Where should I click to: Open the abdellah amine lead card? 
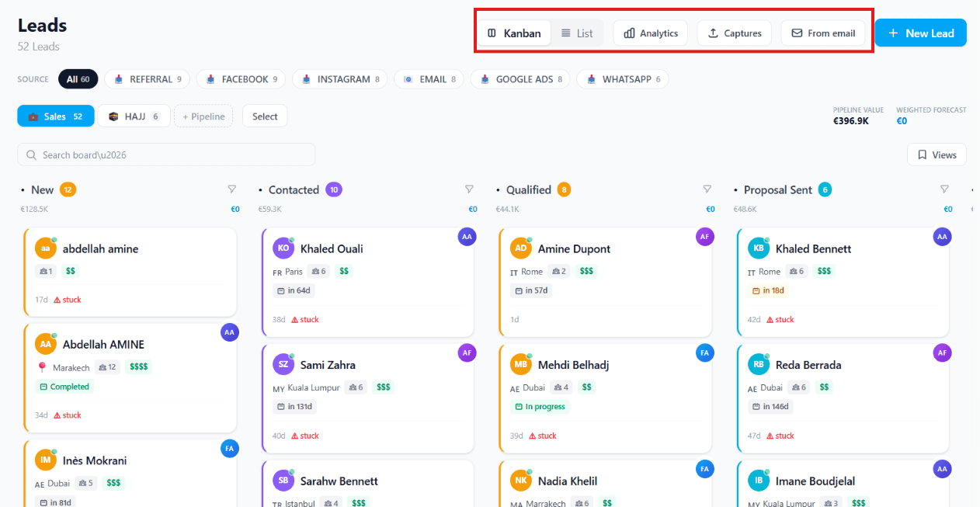[x=130, y=272]
